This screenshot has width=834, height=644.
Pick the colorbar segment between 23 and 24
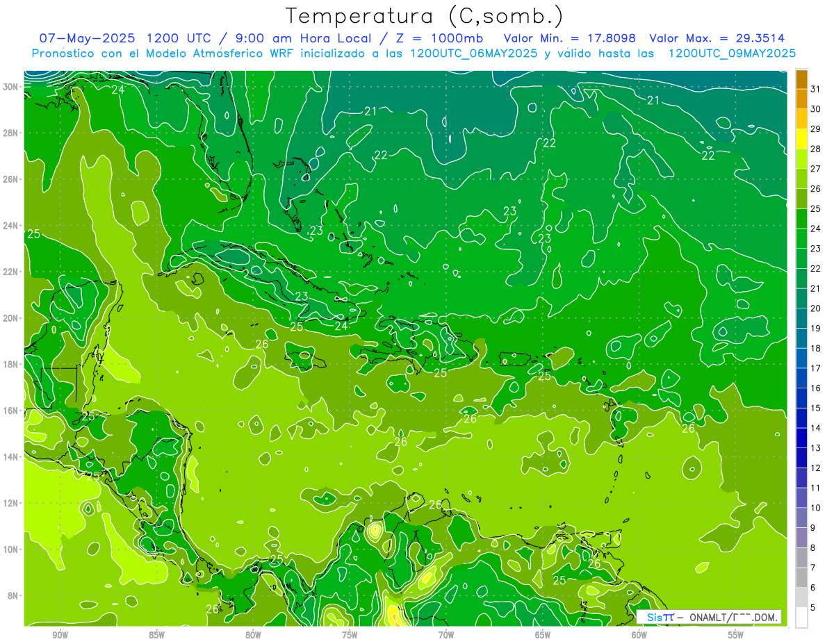click(x=801, y=238)
